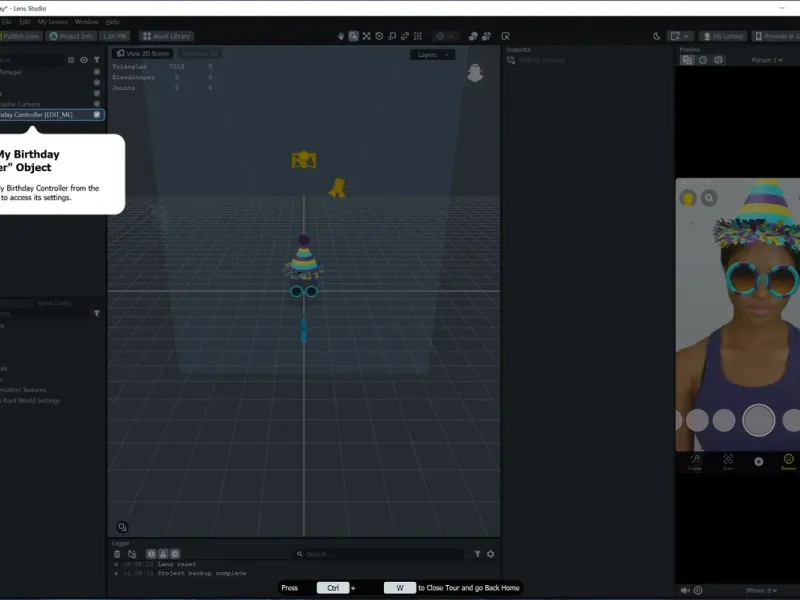The width and height of the screenshot is (800, 600).
Task: Click the Publish Lens button
Action: tap(20, 36)
